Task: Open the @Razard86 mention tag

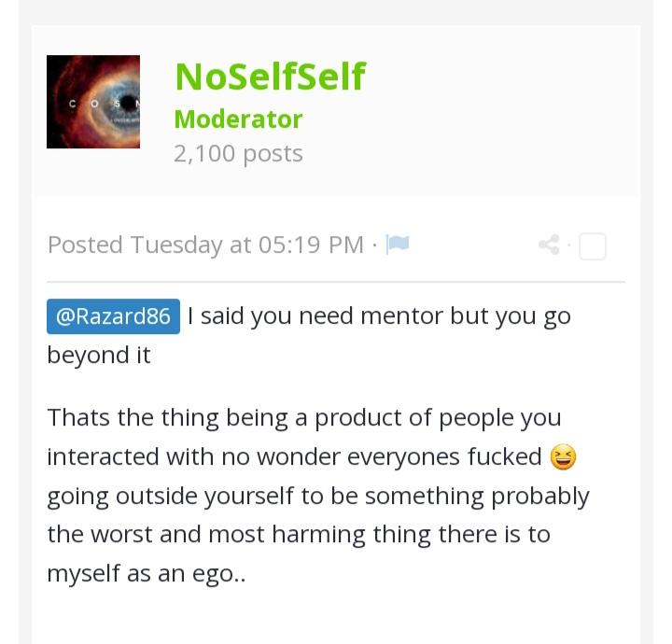Action: point(113,316)
